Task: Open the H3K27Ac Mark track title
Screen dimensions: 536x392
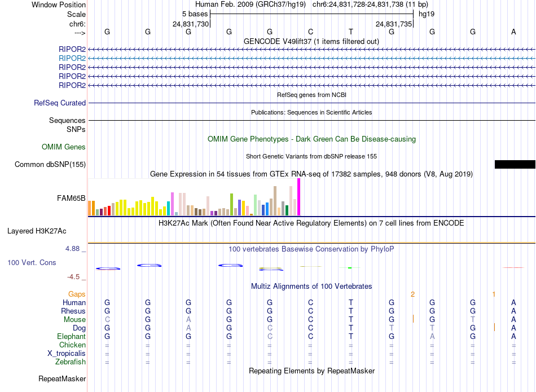Action: 311,223
